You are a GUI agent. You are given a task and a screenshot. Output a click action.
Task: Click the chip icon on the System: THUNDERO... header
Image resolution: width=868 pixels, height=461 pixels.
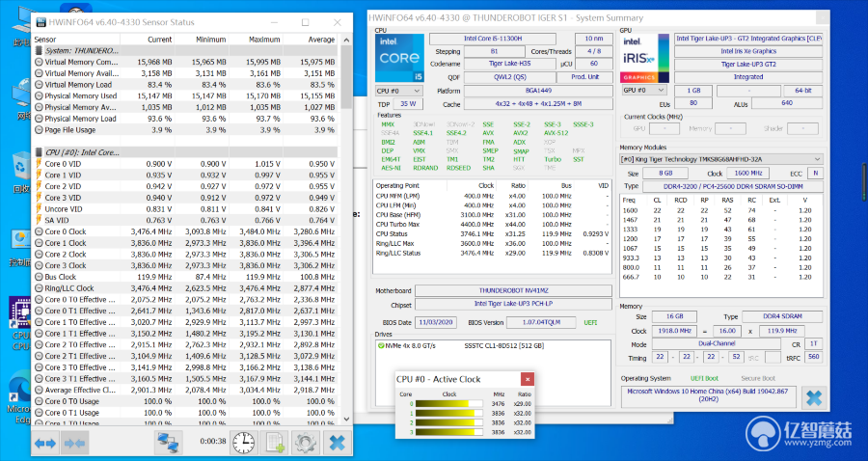(39, 51)
